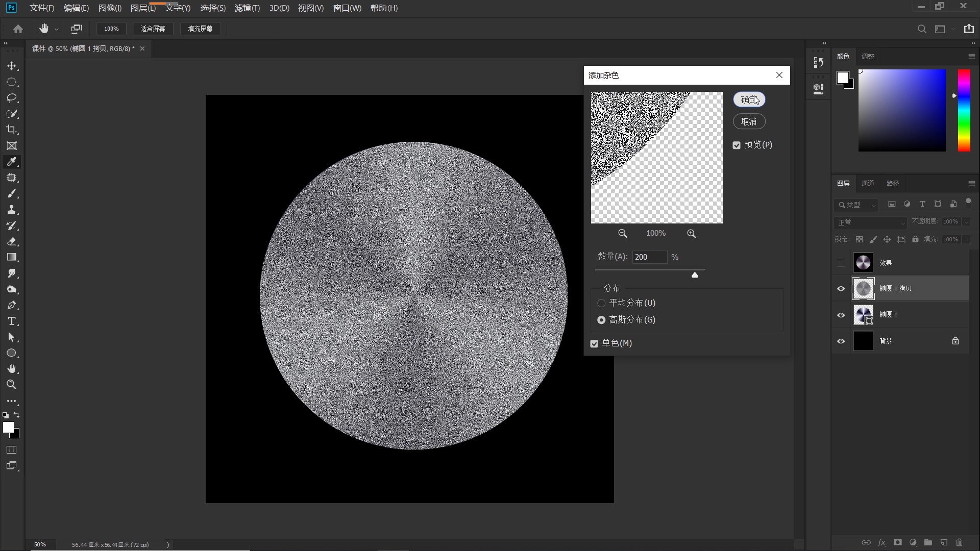
Task: Hide the 椭圆 1 拷贝 layer
Action: click(841, 289)
